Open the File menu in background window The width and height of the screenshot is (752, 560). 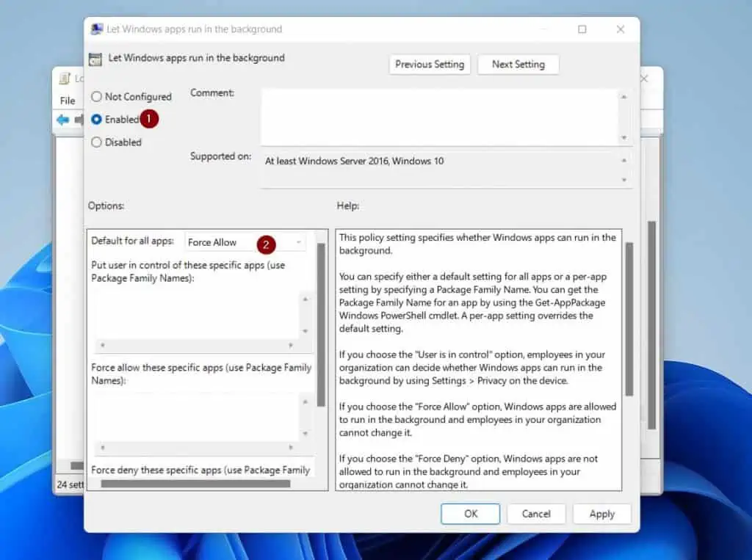(68, 101)
